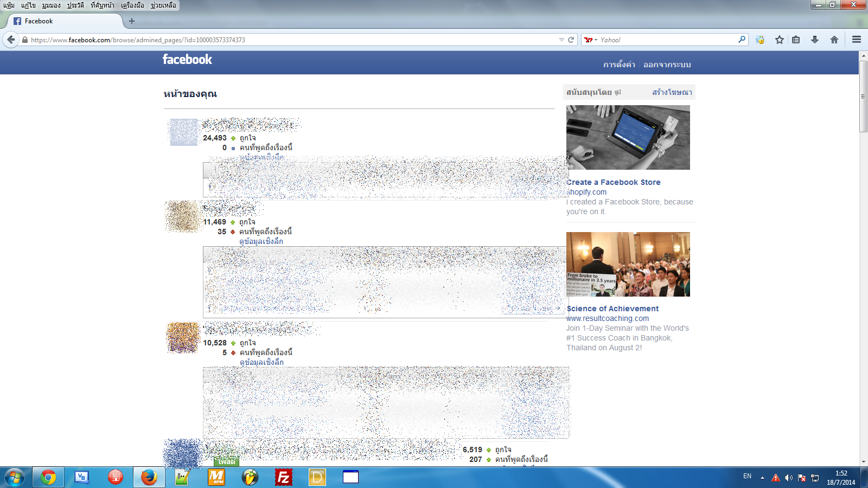Select the Facebook browser tab

64,21
